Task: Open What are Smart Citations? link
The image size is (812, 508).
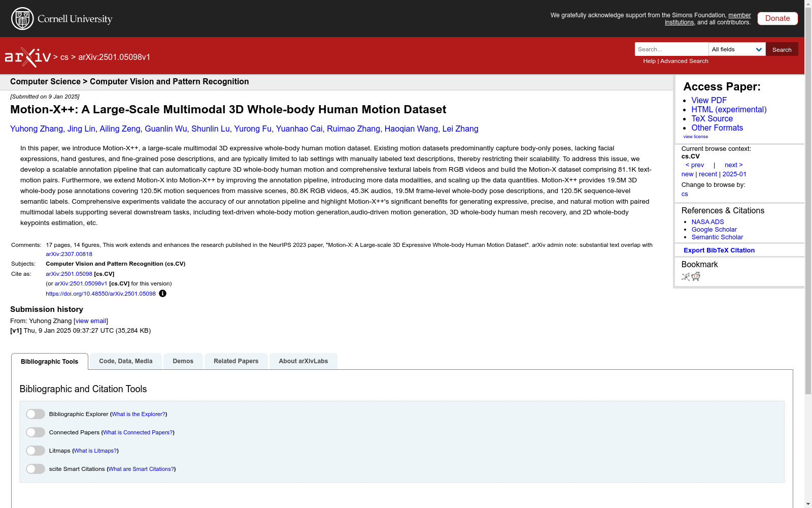Action: tap(141, 469)
